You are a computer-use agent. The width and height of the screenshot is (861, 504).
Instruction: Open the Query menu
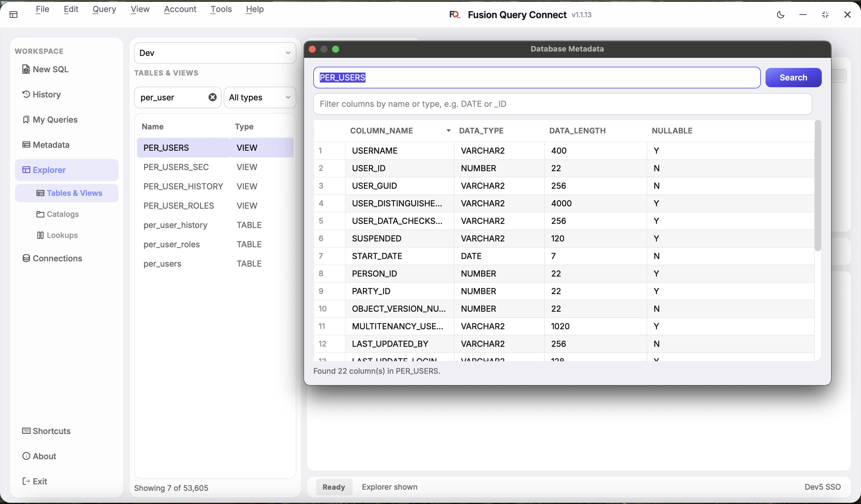click(x=104, y=9)
